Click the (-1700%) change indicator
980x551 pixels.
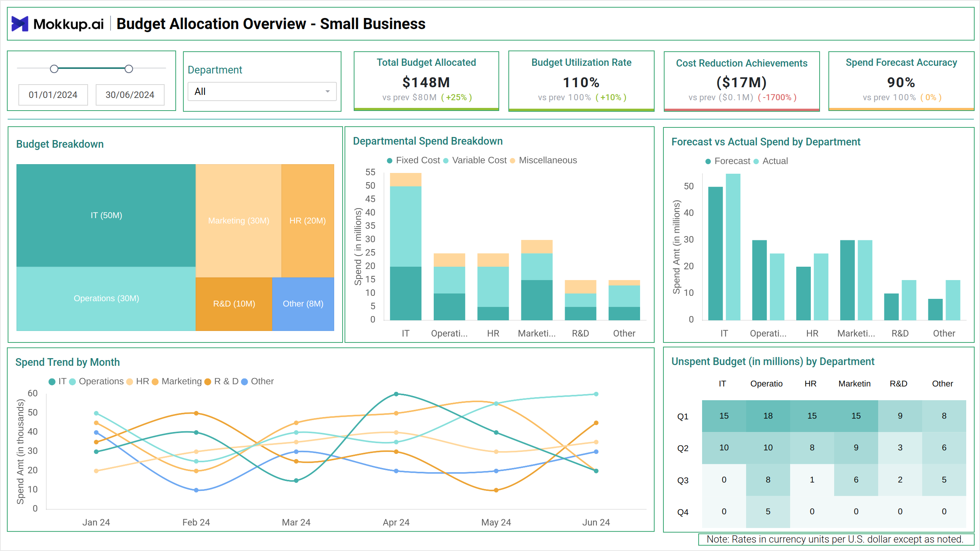[777, 98]
